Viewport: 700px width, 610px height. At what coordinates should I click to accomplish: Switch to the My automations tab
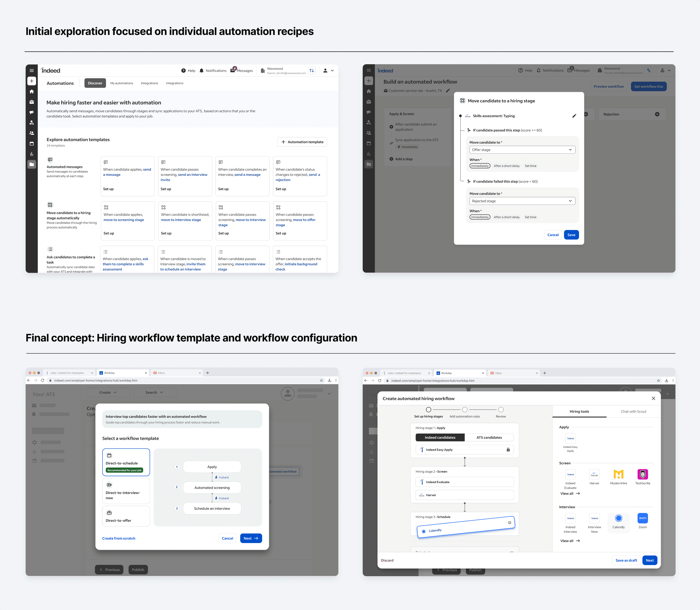pyautogui.click(x=122, y=83)
